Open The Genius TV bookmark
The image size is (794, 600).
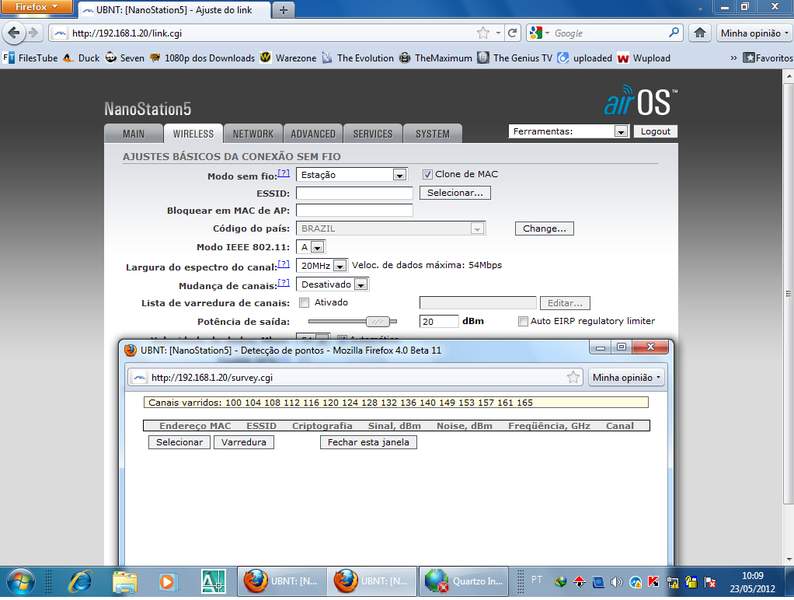(515, 58)
